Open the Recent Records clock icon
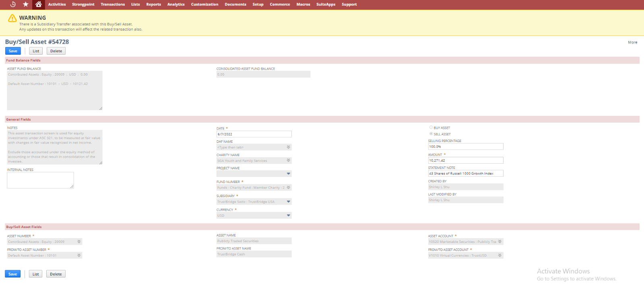This screenshot has height=298, width=644. [x=13, y=4]
